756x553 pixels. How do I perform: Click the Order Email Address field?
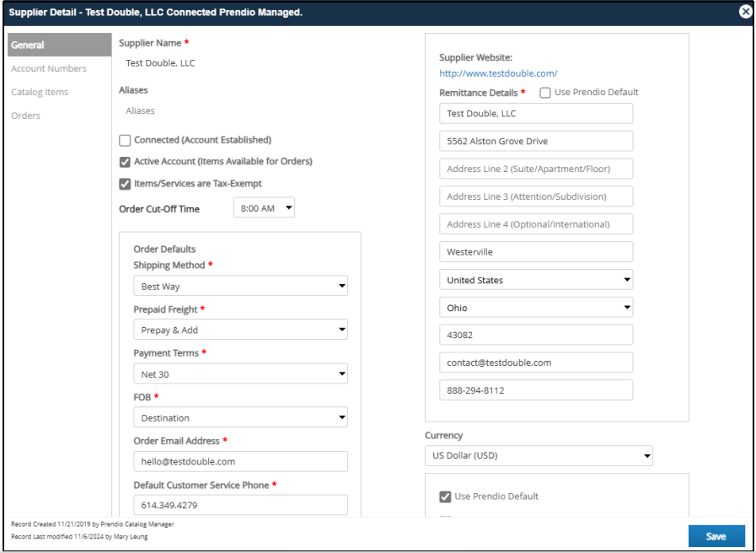(x=240, y=461)
